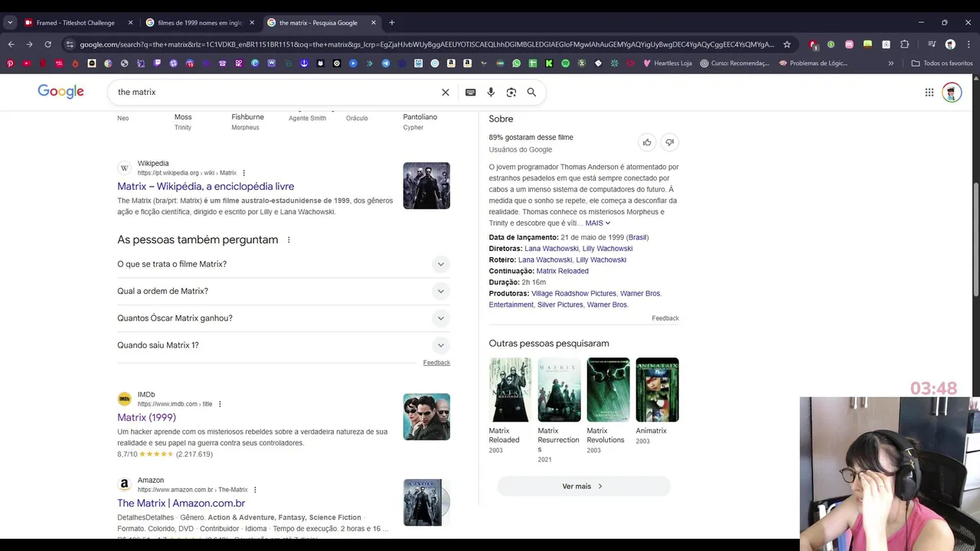Open more options for Wikipedia result

point(244,173)
